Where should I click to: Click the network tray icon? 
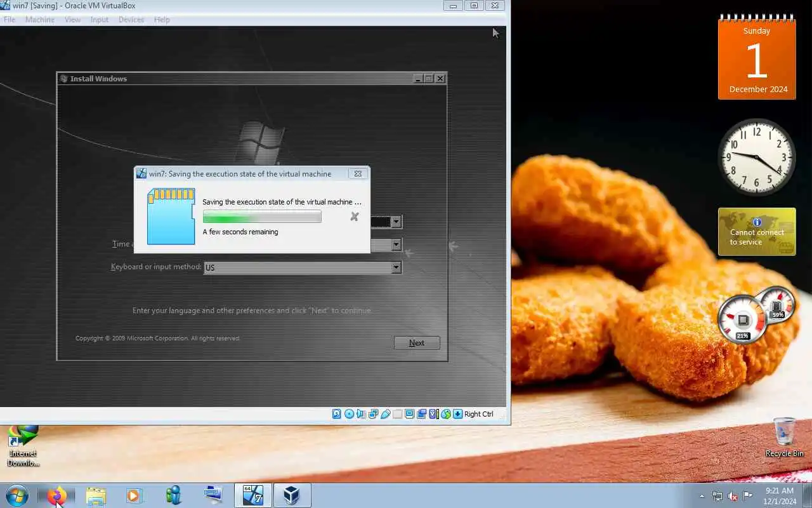[x=717, y=496]
